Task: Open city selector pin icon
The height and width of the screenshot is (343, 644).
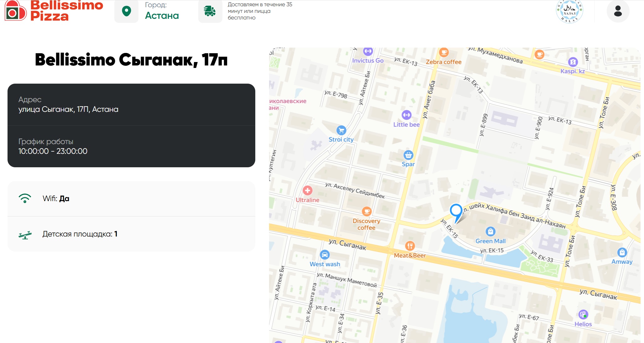Action: [126, 11]
